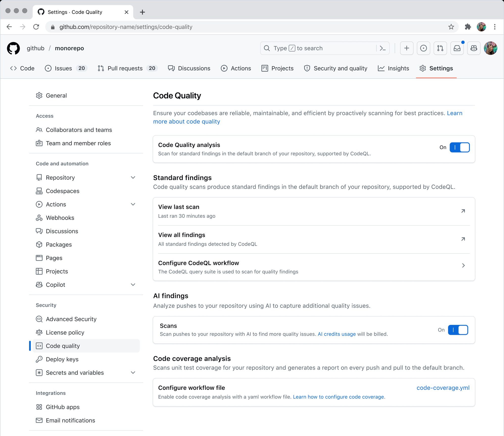Image resolution: width=504 pixels, height=436 pixels.
Task: Click Learn more about code quality link
Action: (187, 121)
